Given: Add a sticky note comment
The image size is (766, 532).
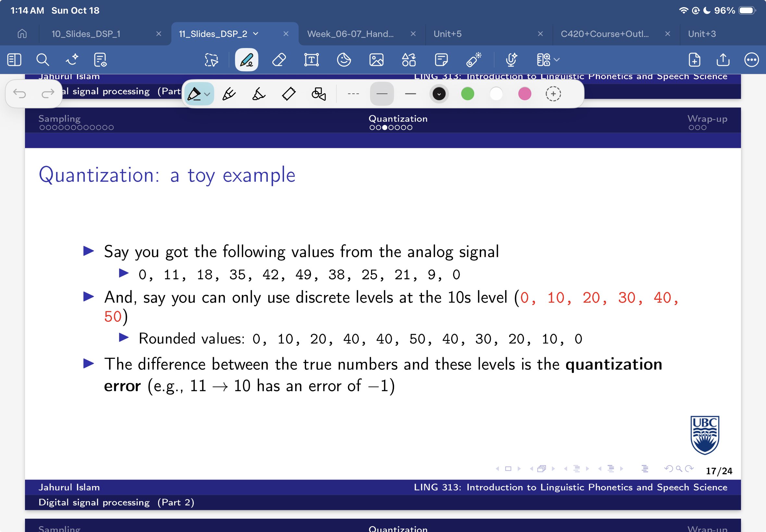Looking at the screenshot, I should pos(441,60).
